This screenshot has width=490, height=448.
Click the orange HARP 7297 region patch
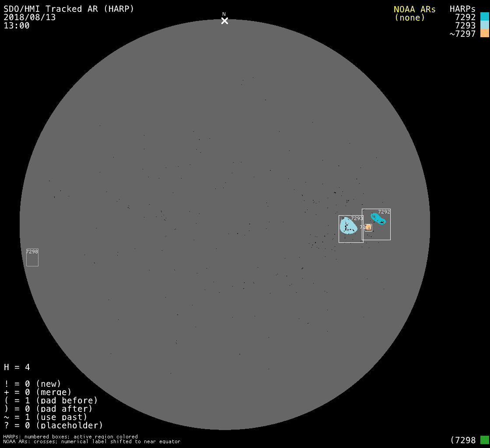(368, 227)
